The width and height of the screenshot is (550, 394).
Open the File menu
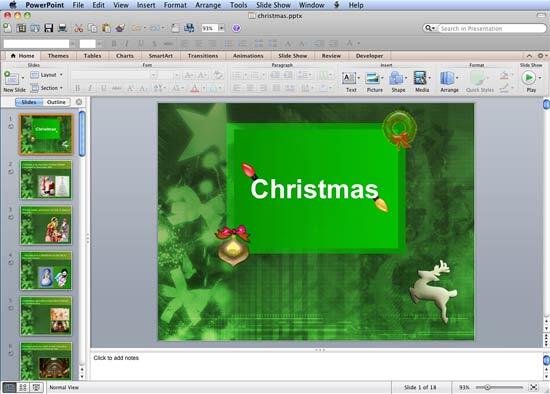click(78, 5)
